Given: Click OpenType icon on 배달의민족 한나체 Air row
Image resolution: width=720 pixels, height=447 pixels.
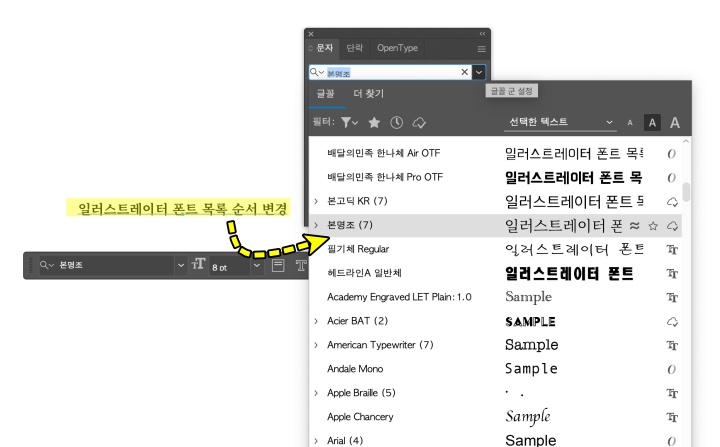Looking at the screenshot, I should 672,154.
